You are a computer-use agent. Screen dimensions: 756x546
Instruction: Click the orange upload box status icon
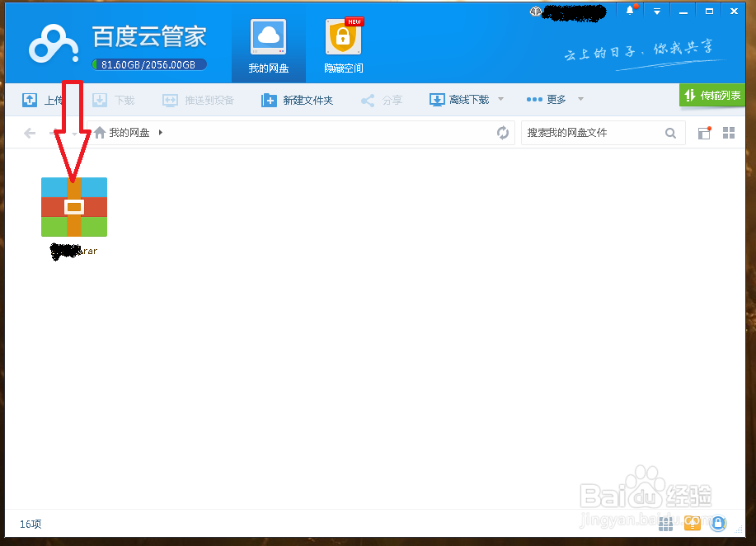point(693,523)
